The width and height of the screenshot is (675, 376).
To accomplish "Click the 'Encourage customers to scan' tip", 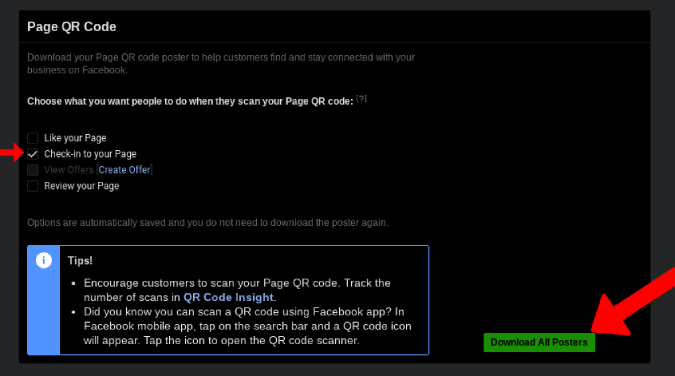I will 237,290.
